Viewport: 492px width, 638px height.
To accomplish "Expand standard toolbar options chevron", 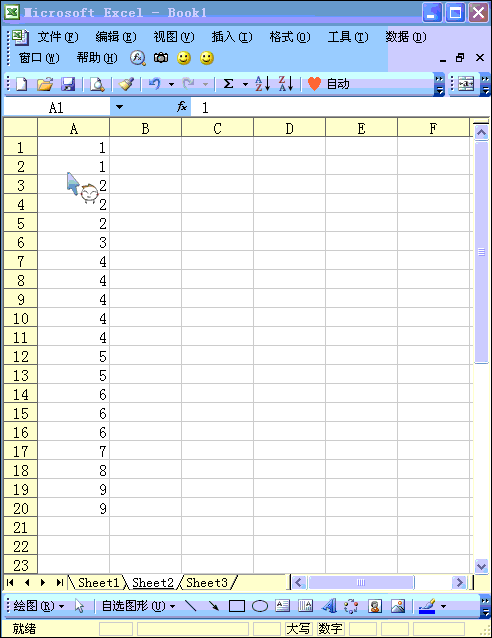I will coord(439,84).
